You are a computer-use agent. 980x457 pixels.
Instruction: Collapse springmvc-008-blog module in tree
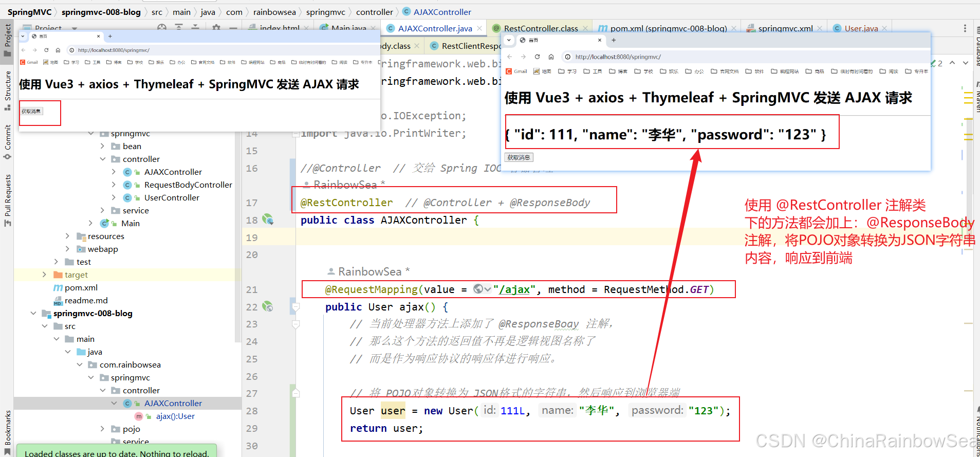click(x=33, y=313)
